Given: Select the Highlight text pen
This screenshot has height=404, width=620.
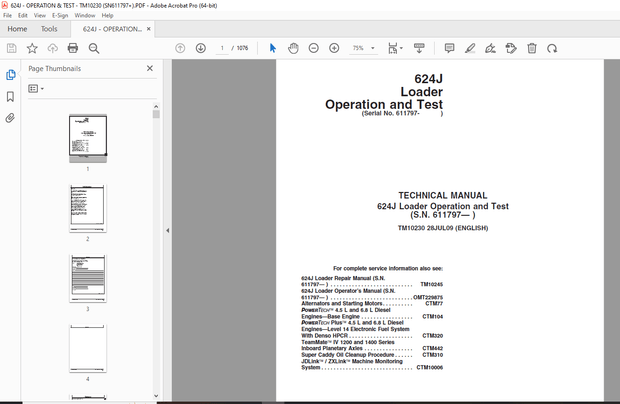Looking at the screenshot, I should coord(470,48).
